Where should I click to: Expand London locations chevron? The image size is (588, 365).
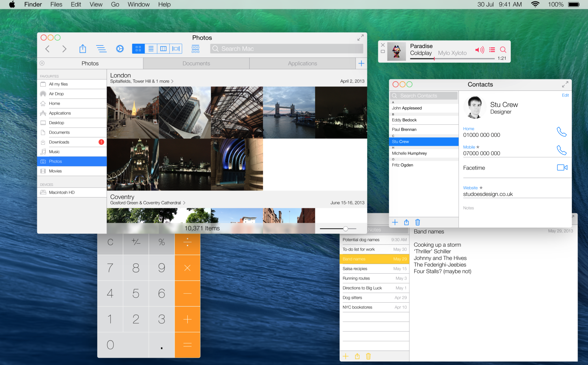click(172, 81)
